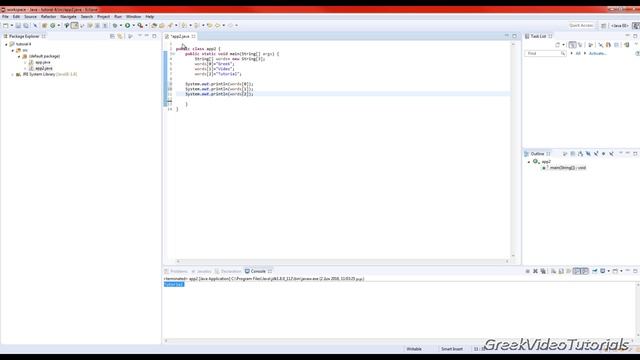Open the Source menu
The image size is (640, 360).
(x=31, y=17)
